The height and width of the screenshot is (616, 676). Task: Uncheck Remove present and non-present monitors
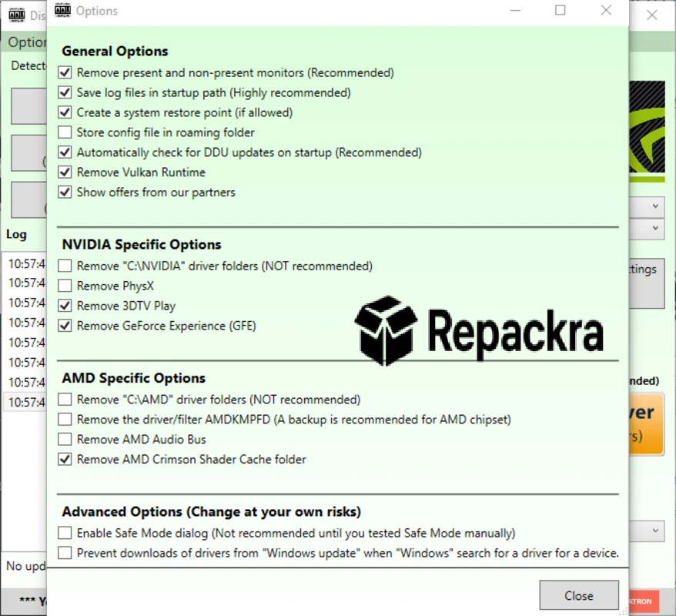[x=65, y=72]
